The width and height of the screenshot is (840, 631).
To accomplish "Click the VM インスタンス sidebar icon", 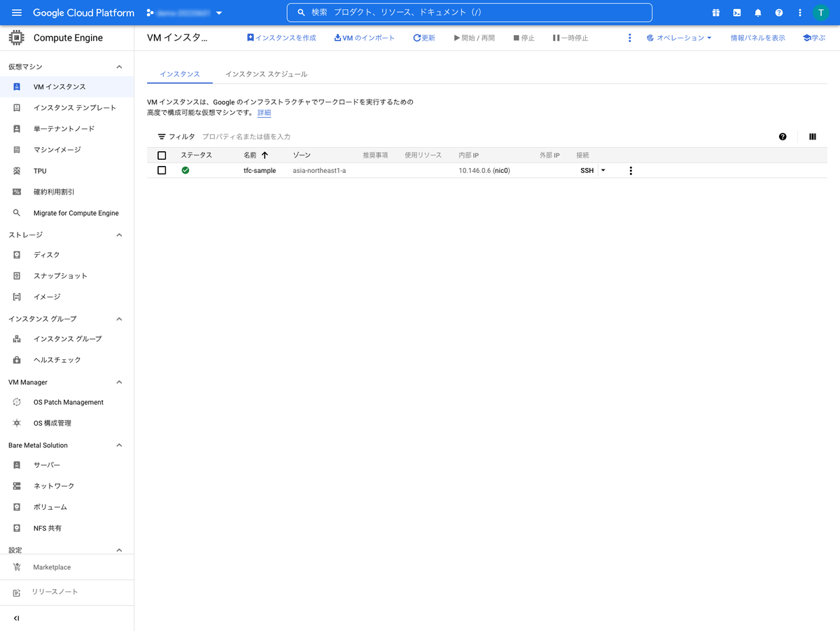I will click(17, 87).
